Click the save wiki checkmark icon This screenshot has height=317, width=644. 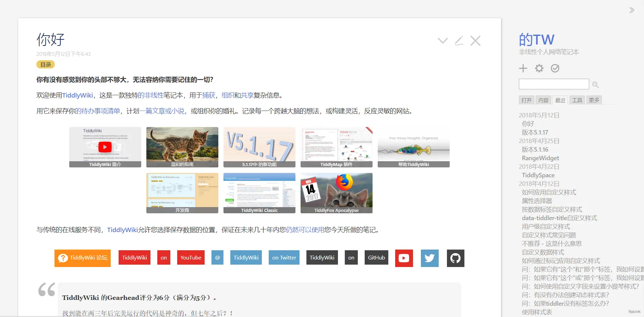555,68
